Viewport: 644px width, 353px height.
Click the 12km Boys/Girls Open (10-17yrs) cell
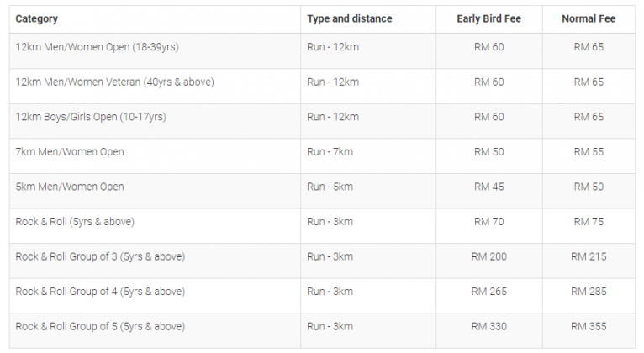click(x=91, y=117)
